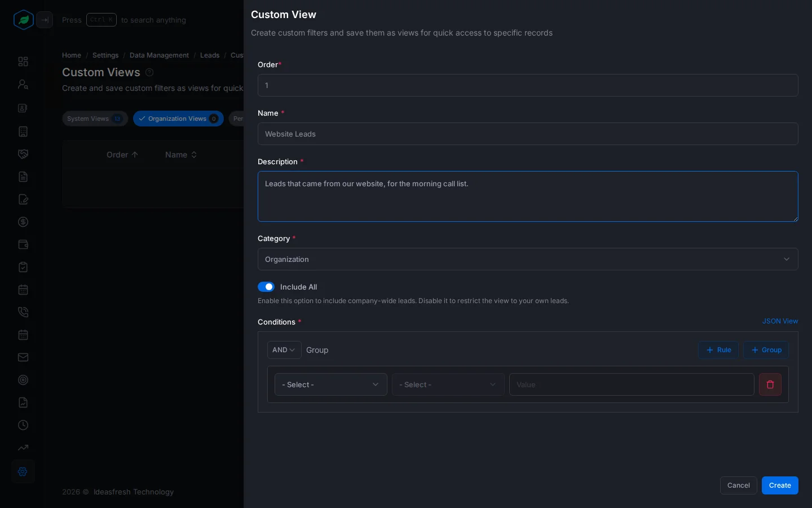Open the dashboard grid icon in sidebar
Viewport: 812px width, 508px height.
pyautogui.click(x=23, y=62)
